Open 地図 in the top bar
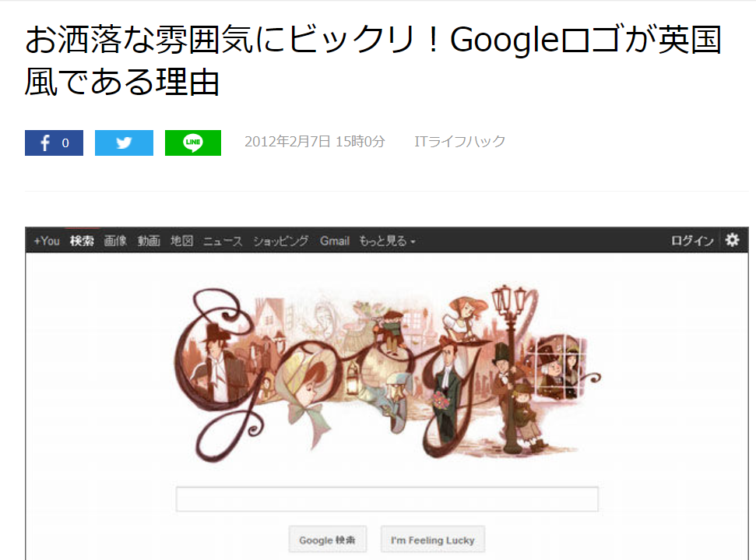756x560 pixels. click(x=181, y=241)
